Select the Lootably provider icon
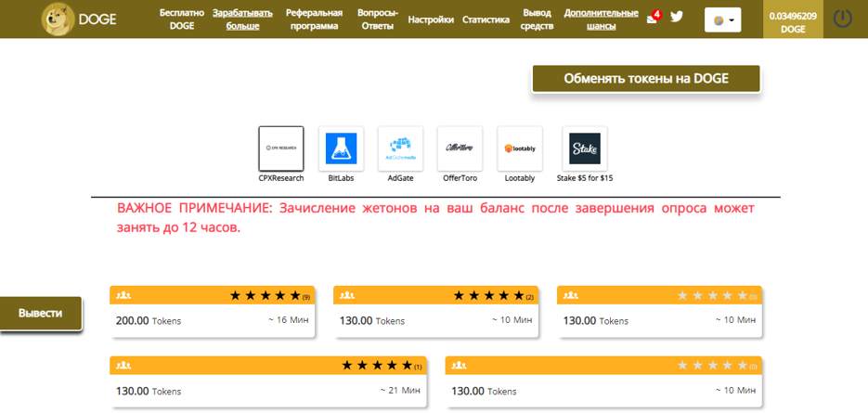The width and height of the screenshot is (868, 413). tap(520, 148)
